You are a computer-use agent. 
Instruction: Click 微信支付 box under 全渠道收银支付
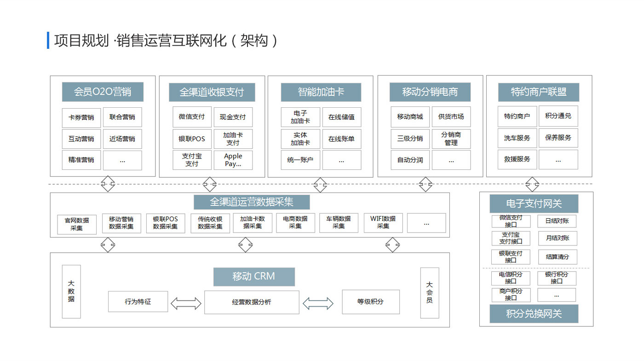pos(192,117)
